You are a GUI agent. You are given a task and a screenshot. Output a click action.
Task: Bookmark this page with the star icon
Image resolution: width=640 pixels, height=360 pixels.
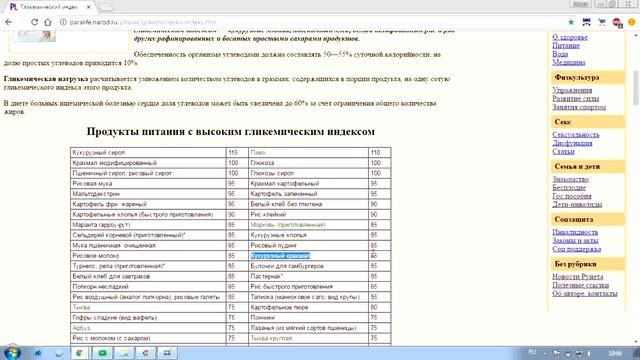point(571,22)
